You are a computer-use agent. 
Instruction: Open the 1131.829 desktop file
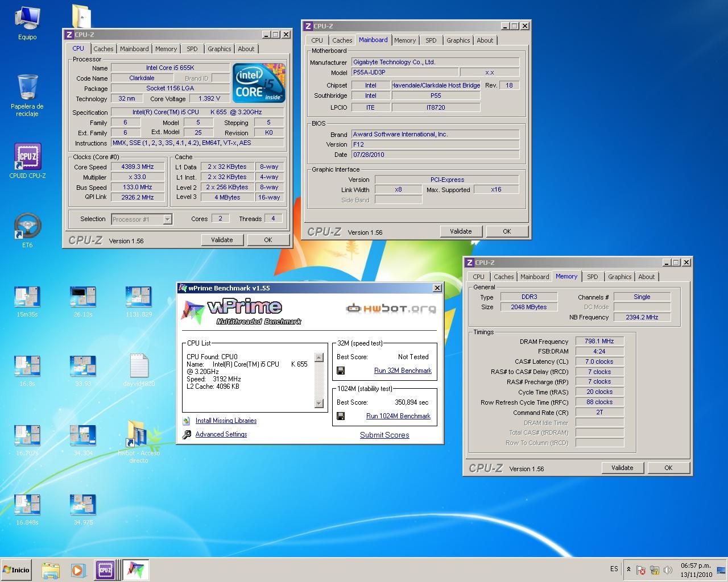139,302
